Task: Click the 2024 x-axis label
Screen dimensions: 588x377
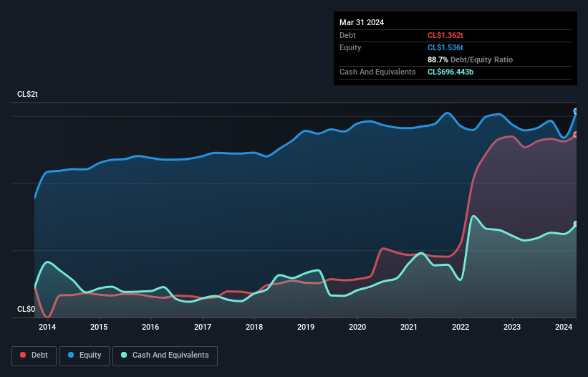Action: pos(563,328)
